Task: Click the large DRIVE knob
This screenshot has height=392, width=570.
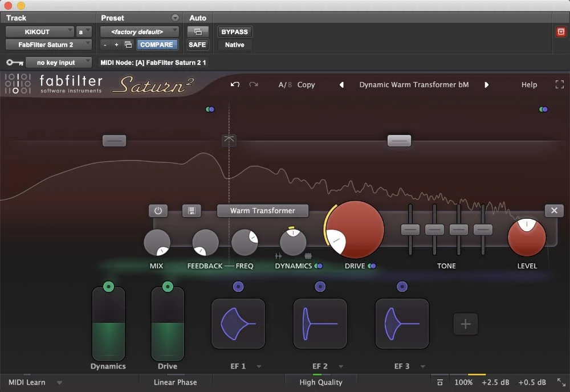Action: click(x=355, y=230)
